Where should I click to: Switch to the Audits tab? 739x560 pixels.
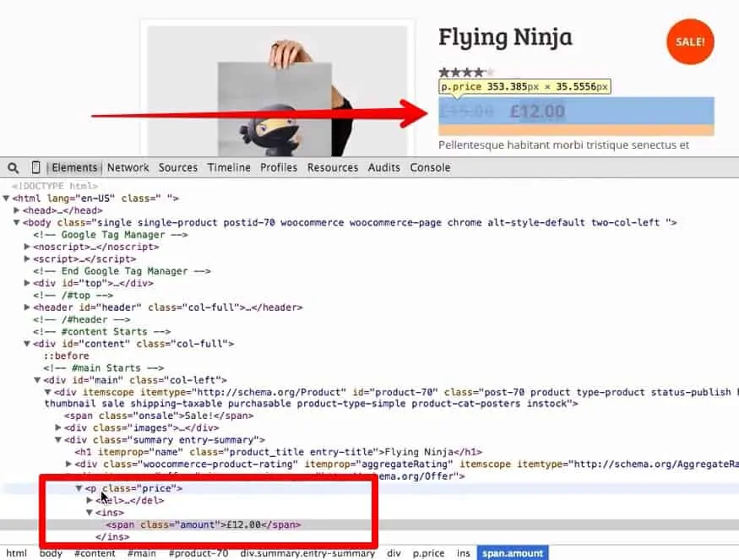[x=383, y=167]
